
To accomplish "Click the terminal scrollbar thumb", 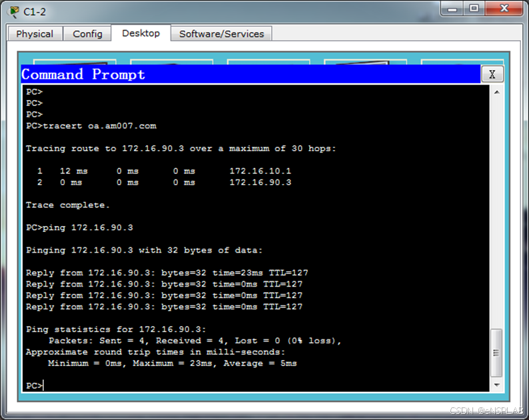I will tap(496, 353).
